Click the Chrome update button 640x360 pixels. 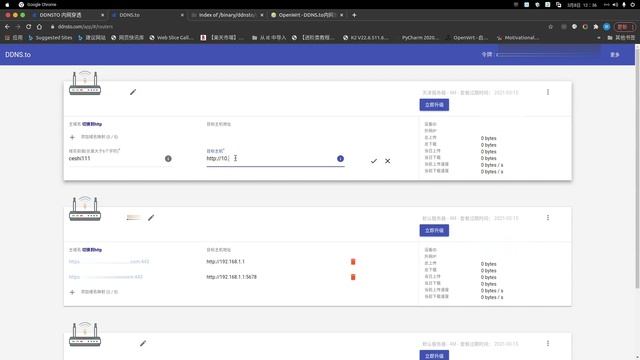tap(624, 27)
